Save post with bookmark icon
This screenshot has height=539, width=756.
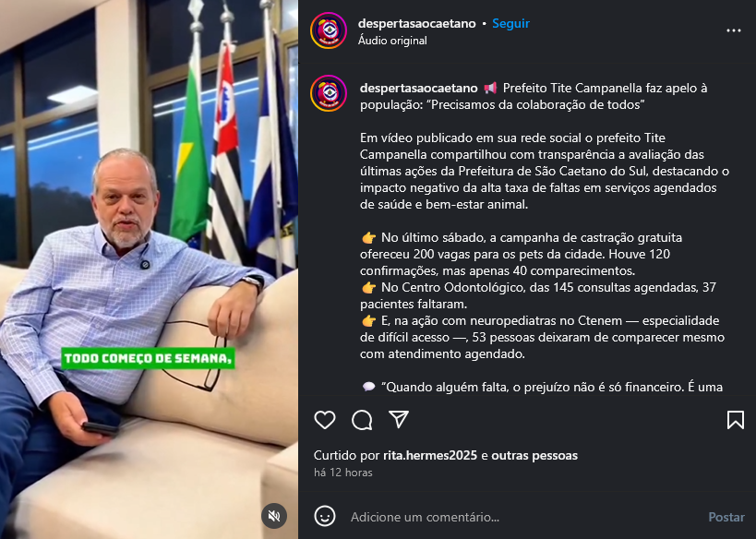coord(736,420)
